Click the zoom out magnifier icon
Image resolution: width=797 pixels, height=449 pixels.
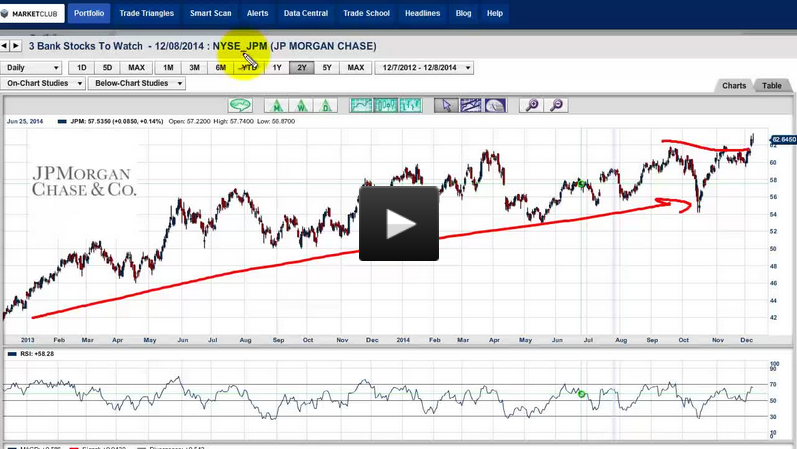pyautogui.click(x=556, y=105)
